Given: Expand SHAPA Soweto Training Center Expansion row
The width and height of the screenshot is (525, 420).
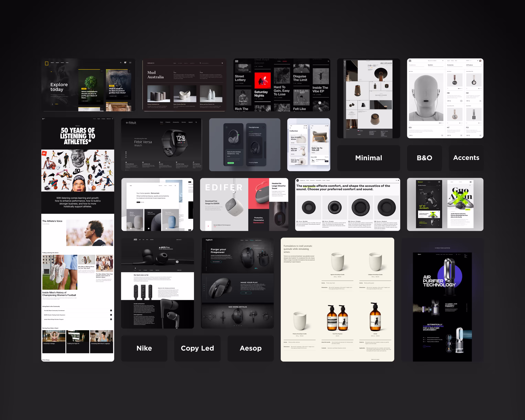Looking at the screenshot, I should coord(111,315).
